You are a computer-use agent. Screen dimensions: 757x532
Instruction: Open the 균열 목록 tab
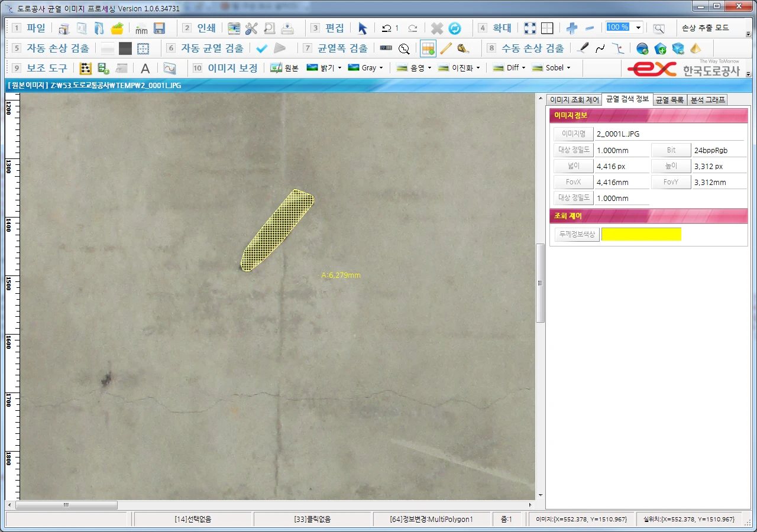670,100
